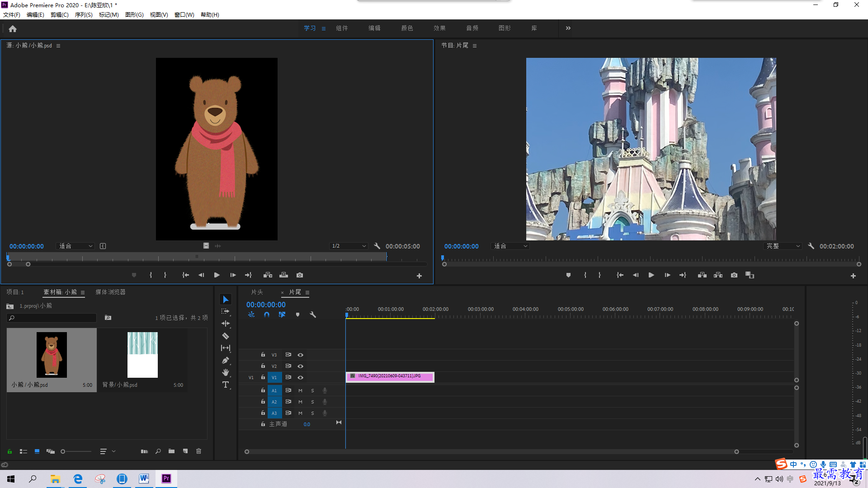The width and height of the screenshot is (868, 488).
Task: Open the 序列(S) menu
Action: click(84, 15)
